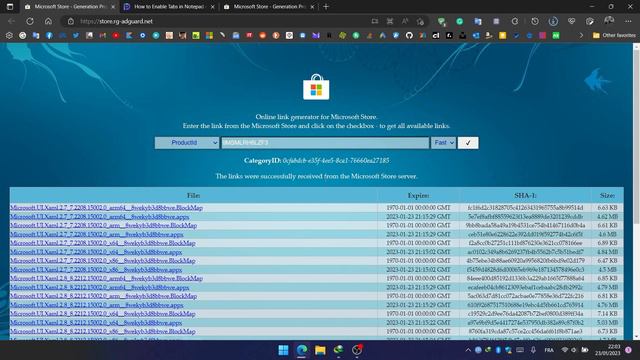This screenshot has height=360, width=640.
Task: Add a new browser tab
Action: (326, 7)
